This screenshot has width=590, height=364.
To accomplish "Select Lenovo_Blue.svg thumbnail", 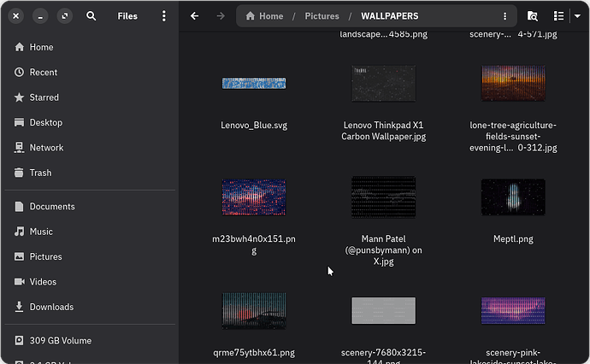I will tap(254, 84).
